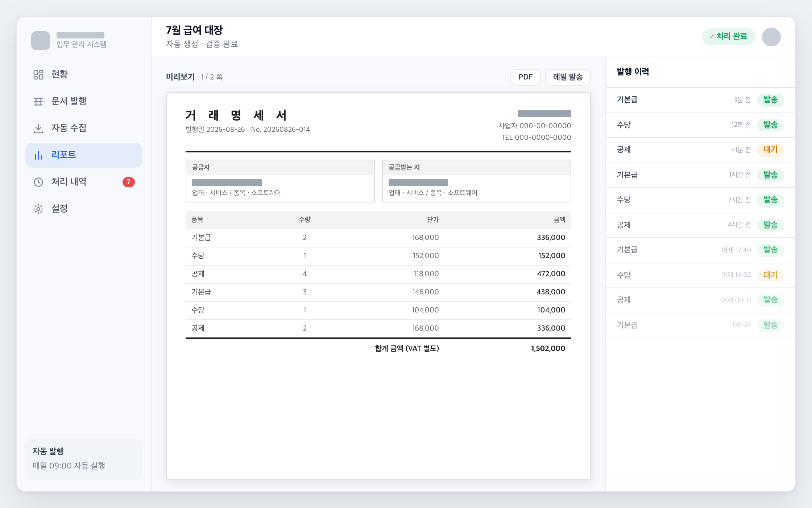Click the 문서 발행 table icon
812x508 pixels.
click(38, 101)
